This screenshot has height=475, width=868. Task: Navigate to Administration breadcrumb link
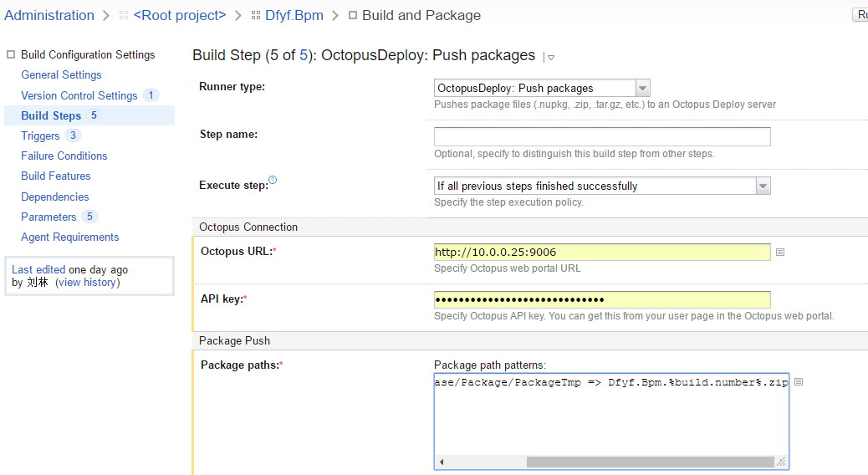click(x=49, y=15)
